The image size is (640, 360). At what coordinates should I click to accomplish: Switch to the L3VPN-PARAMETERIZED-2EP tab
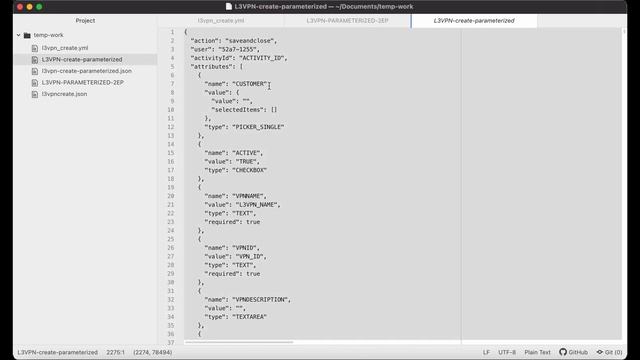(347, 20)
